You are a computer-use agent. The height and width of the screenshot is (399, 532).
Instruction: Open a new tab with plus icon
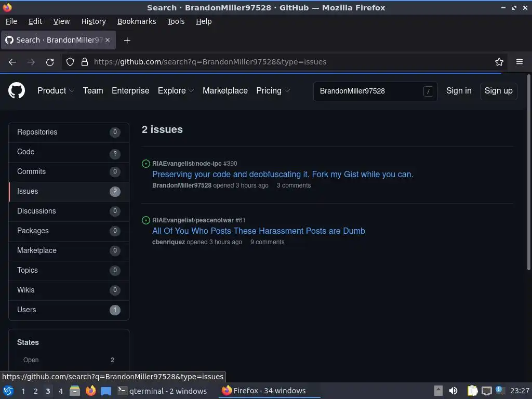coord(127,41)
